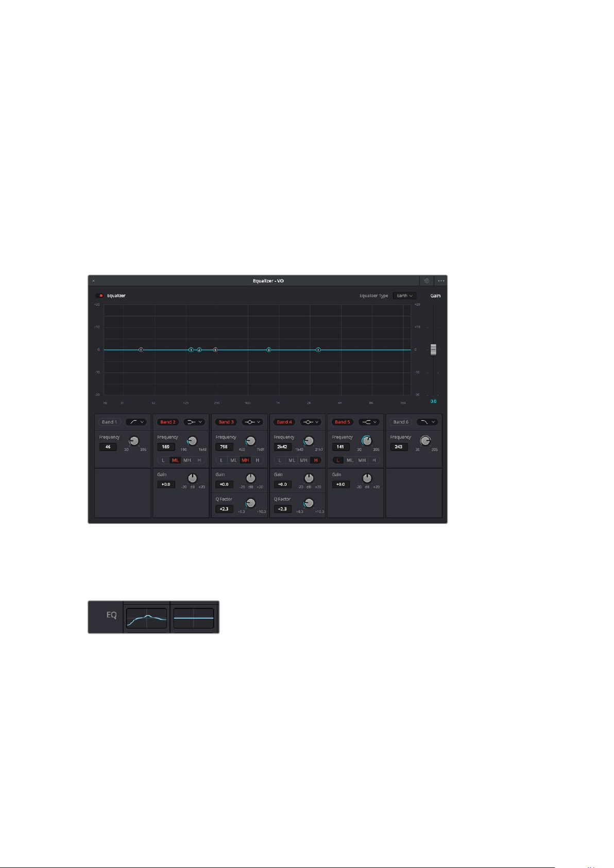Click the master gain readout 0.0
The image size is (614, 868).
(434, 401)
